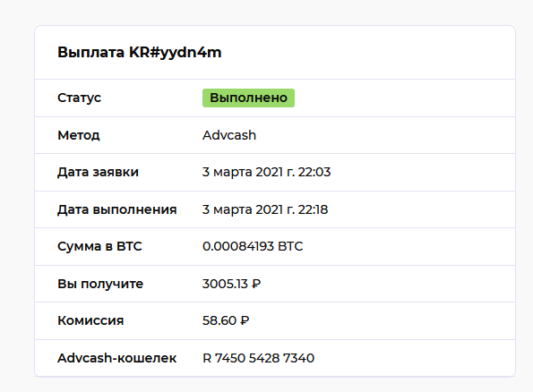This screenshot has height=392, width=533.
Task: Click the ruble sign after 58.60
Action: (245, 320)
